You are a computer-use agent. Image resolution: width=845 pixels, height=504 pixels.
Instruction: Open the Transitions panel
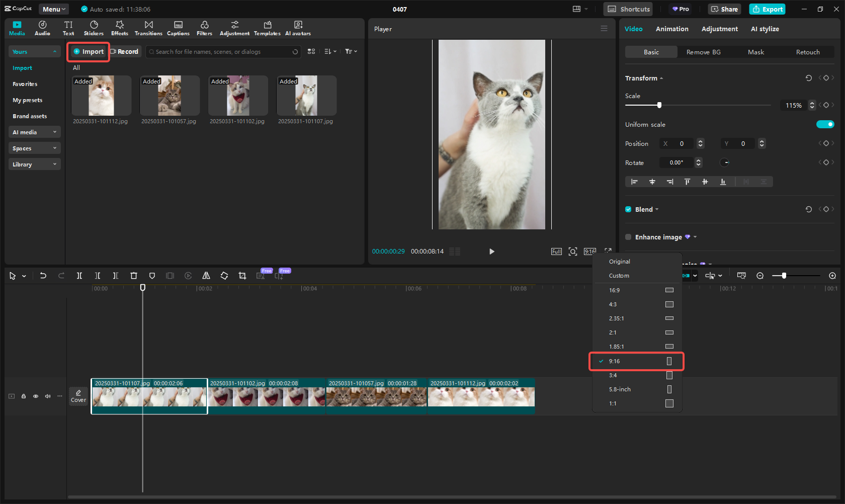[x=148, y=28]
